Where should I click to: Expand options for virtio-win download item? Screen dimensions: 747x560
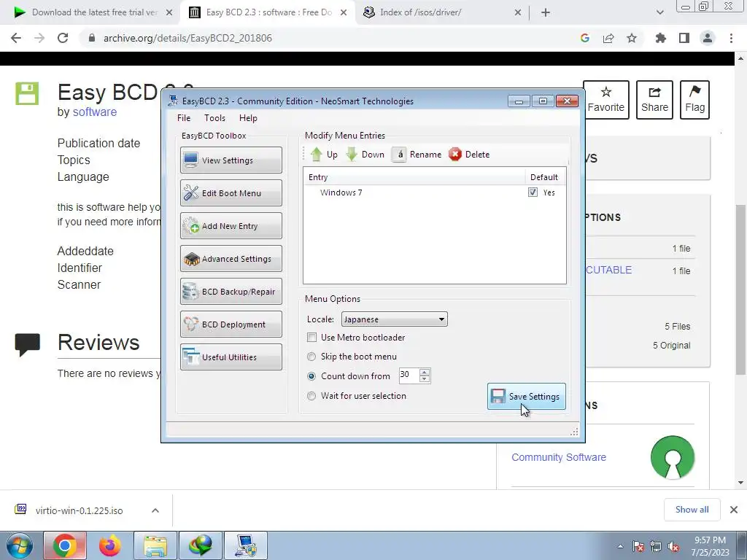click(155, 510)
